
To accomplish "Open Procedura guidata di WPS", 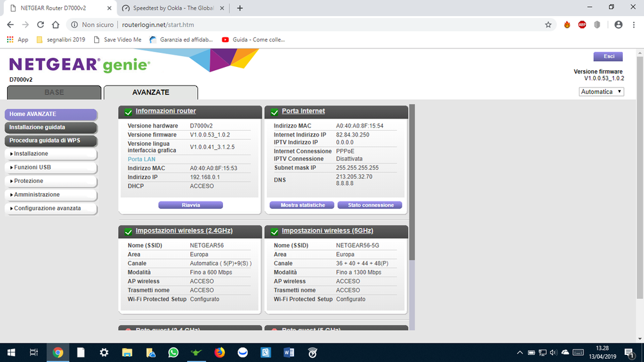I will (51, 140).
